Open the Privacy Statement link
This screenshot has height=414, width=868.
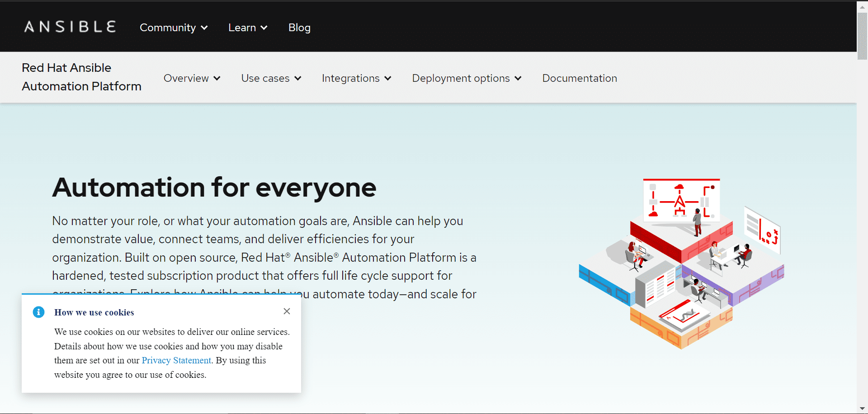176,360
